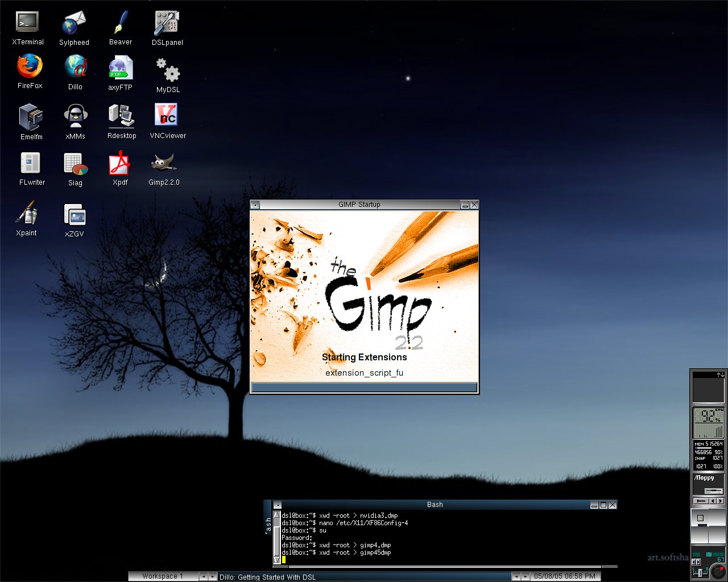Switch to previous workspace arrow
This screenshot has width=728, height=582.
pos(203,577)
